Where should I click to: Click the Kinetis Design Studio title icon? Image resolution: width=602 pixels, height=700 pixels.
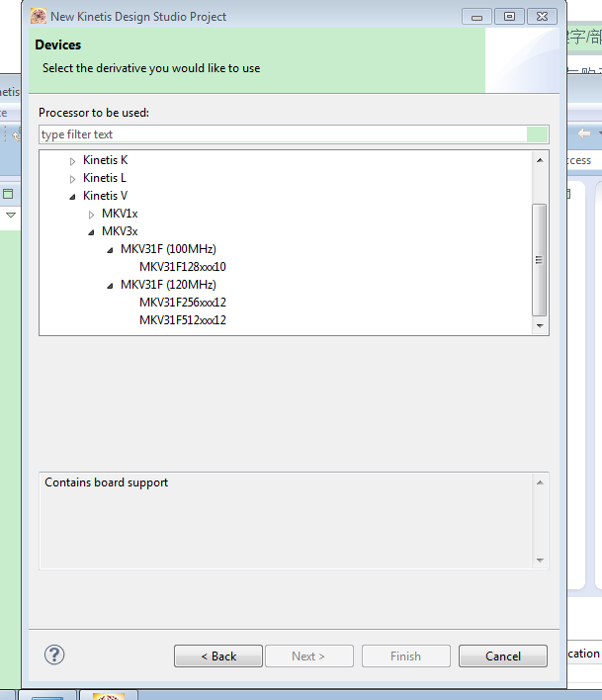click(39, 17)
